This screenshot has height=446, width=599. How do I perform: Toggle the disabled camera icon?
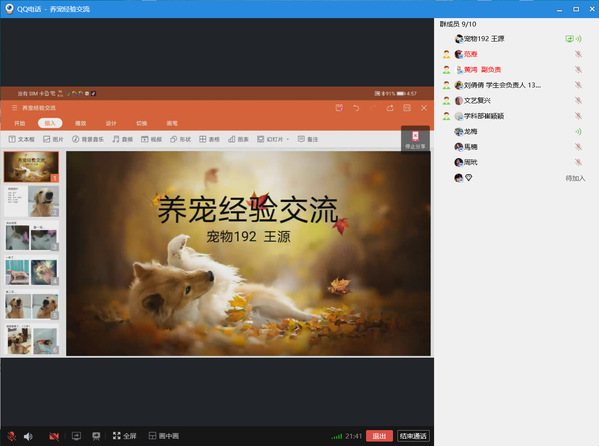pos(54,436)
